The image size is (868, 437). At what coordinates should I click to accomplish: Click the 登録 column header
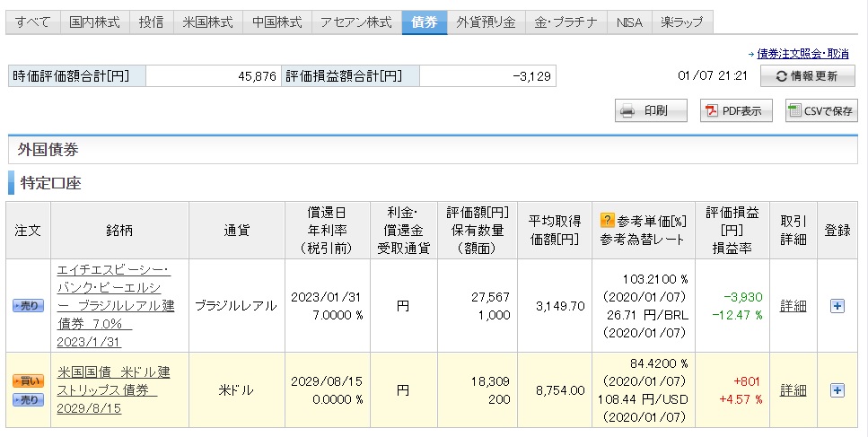pos(837,230)
